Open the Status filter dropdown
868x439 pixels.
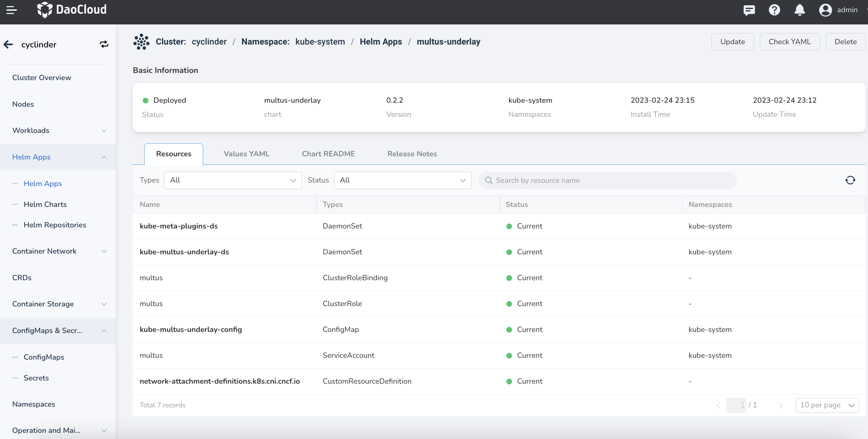402,180
